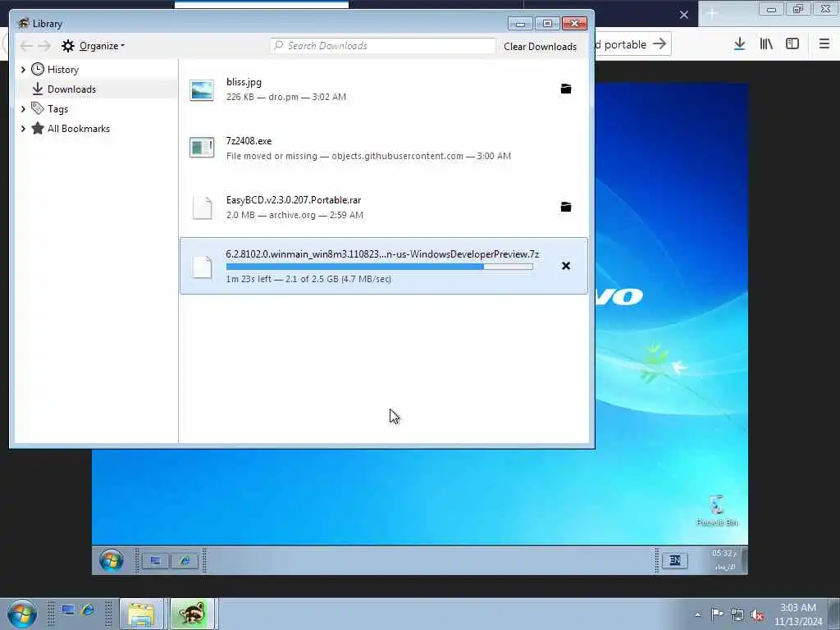The image size is (840, 630).
Task: Click Internet Explorer quick launch icon
Action: [x=87, y=610]
